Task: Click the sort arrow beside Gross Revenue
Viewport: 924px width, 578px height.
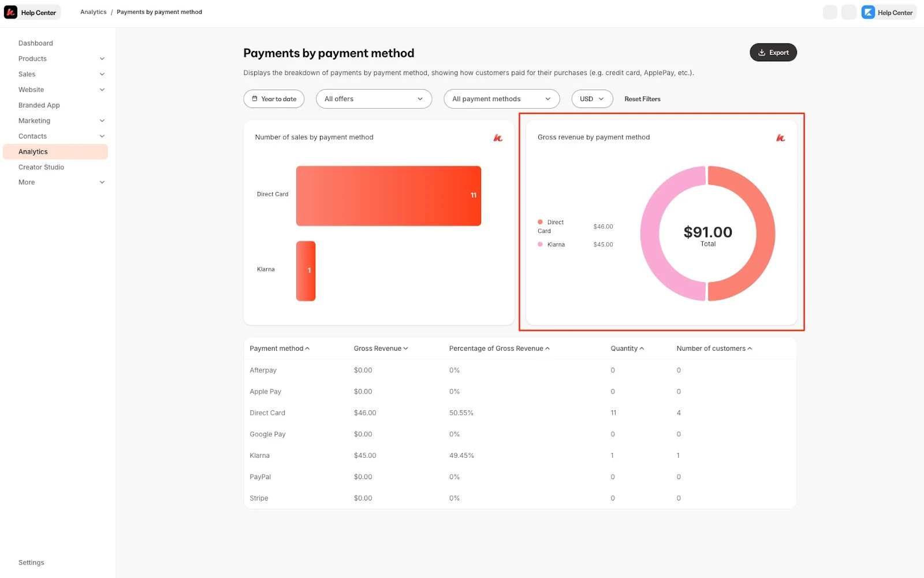Action: click(406, 348)
